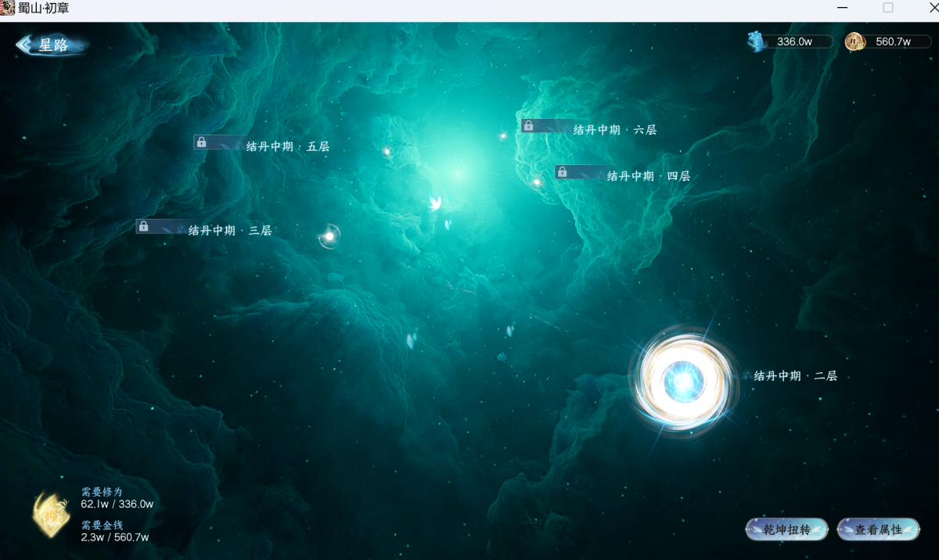Screen dimensions: 939x560
Task: Select the 结丹中期·三层 label
Action: 230,230
